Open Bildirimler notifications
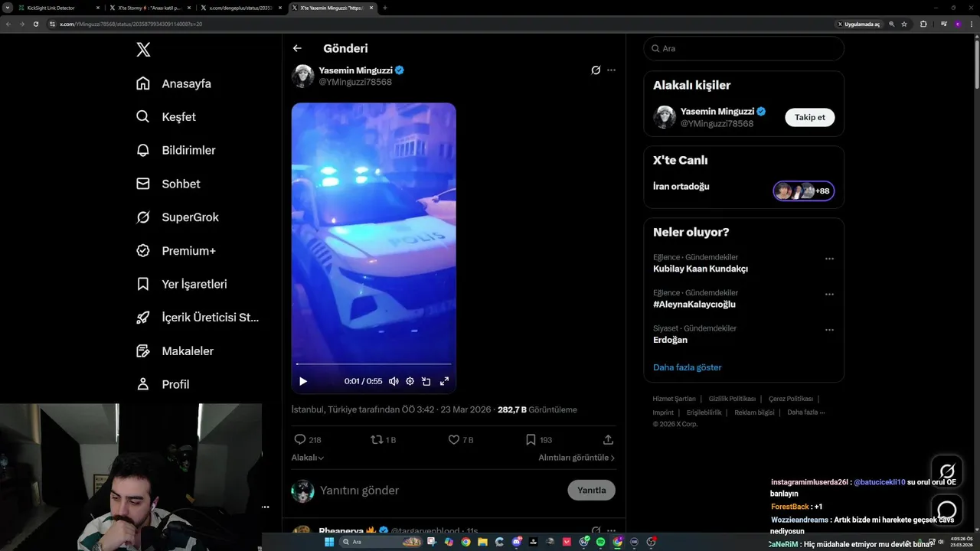Screen dimensions: 980x551 tap(175, 150)
